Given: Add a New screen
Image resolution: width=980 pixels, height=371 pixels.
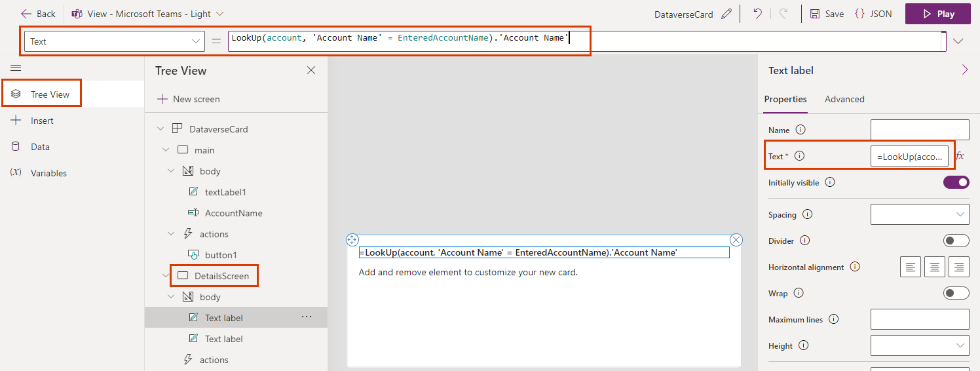Looking at the screenshot, I should 189,99.
